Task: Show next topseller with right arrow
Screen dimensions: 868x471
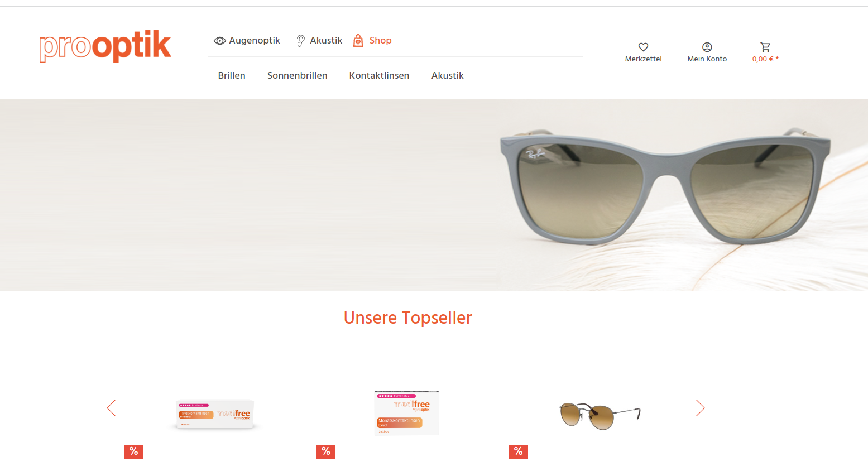Action: pyautogui.click(x=700, y=408)
